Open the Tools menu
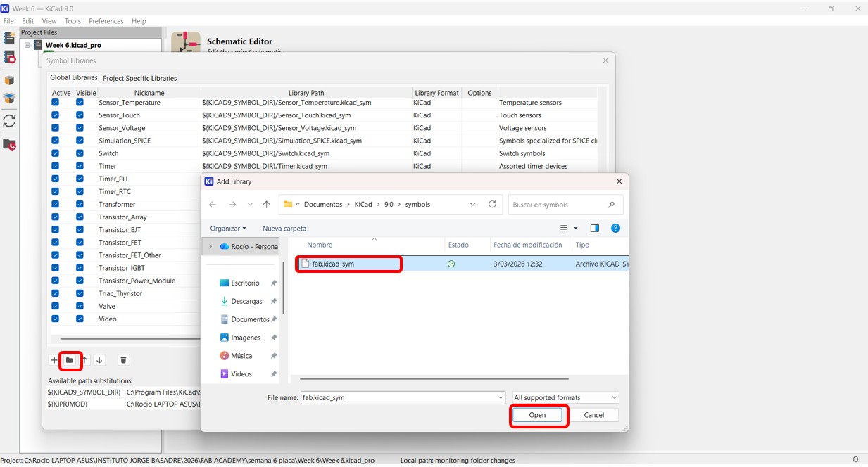 coord(73,21)
